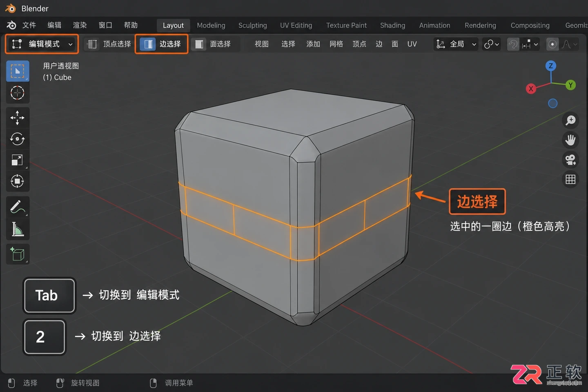
Task: Open the proportional falloff curve dropdown
Action: click(570, 44)
